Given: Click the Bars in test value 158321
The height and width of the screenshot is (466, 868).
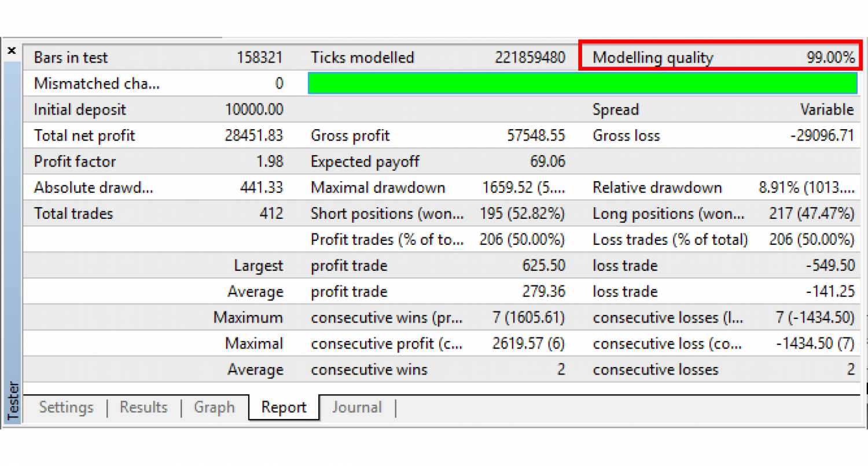Looking at the screenshot, I should [x=263, y=57].
